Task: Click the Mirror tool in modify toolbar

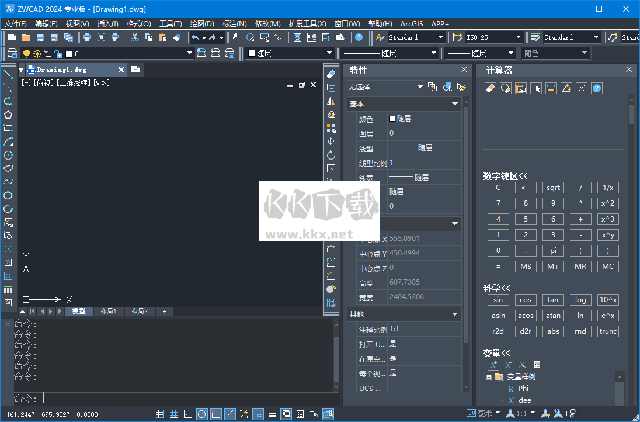Action: tap(331, 101)
